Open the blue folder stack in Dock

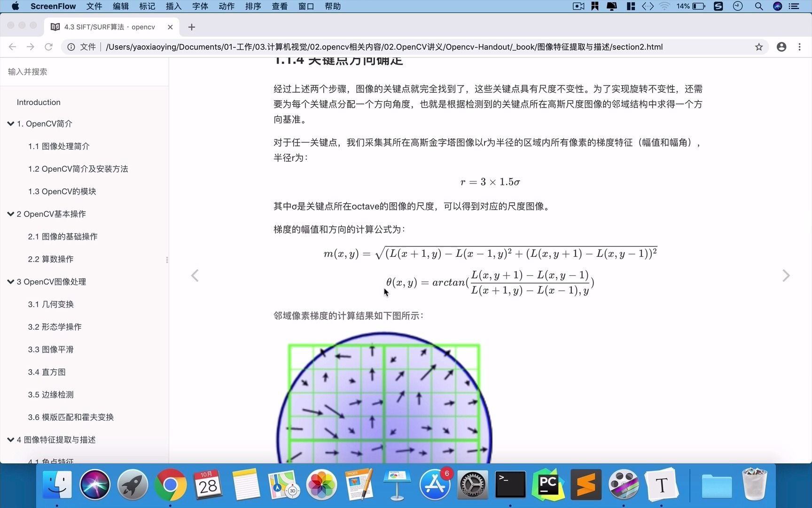point(717,485)
